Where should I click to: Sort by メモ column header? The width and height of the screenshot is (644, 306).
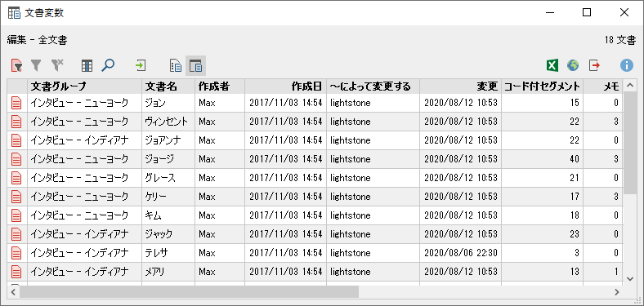(603, 86)
